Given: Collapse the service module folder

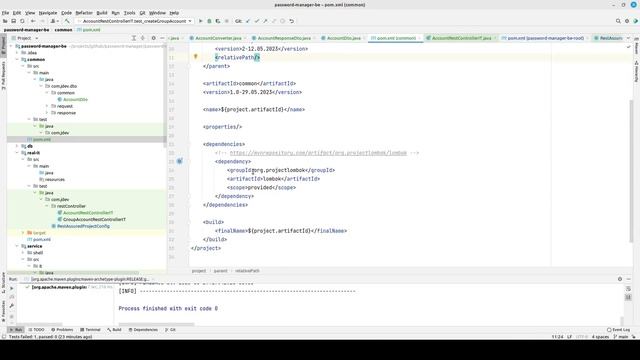Looking at the screenshot, I should pyautogui.click(x=17, y=246).
